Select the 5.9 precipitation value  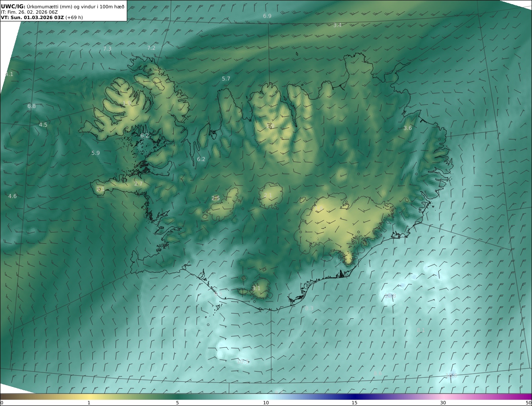(96, 153)
